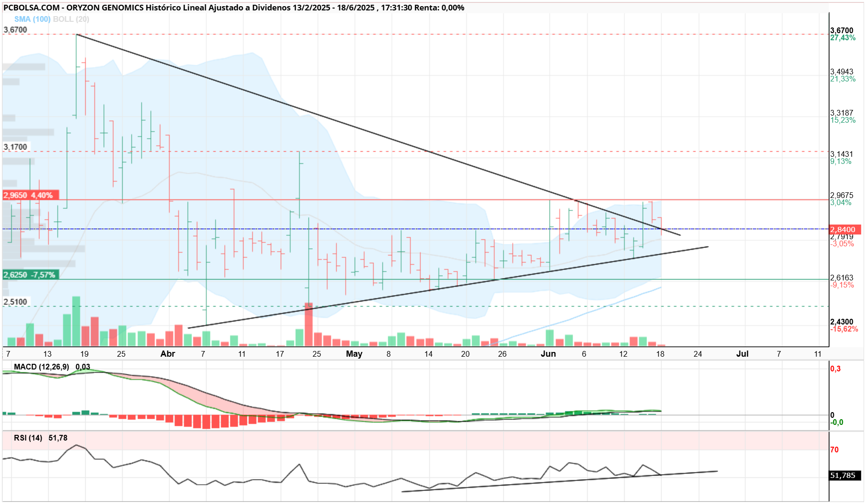Screen dimensions: 866x504
Task: Click the 3,3187 right axis price label
Action: click(x=841, y=113)
